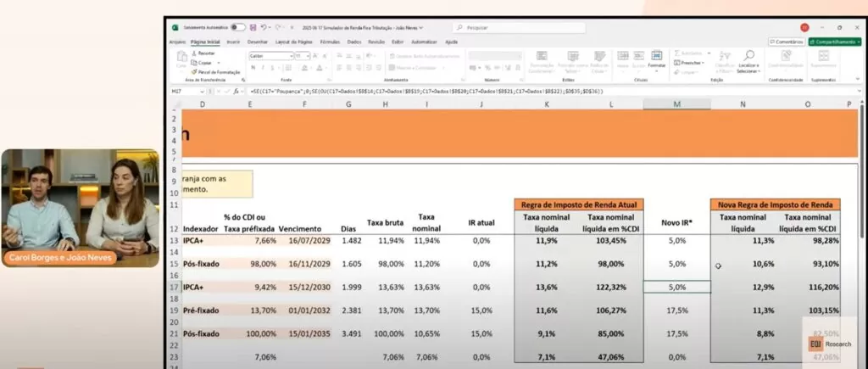Toggle bold N formatting
Viewport: 868px width, 369px height.
(x=253, y=68)
